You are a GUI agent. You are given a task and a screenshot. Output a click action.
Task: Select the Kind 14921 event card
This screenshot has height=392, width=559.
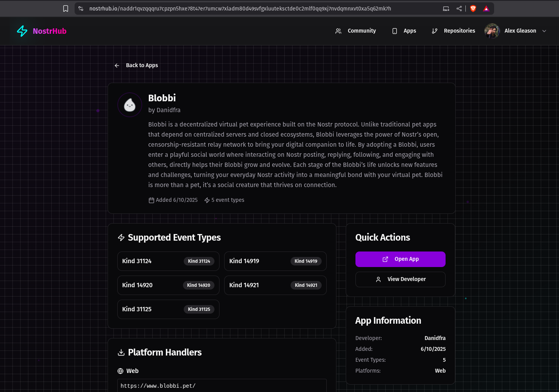(x=275, y=285)
